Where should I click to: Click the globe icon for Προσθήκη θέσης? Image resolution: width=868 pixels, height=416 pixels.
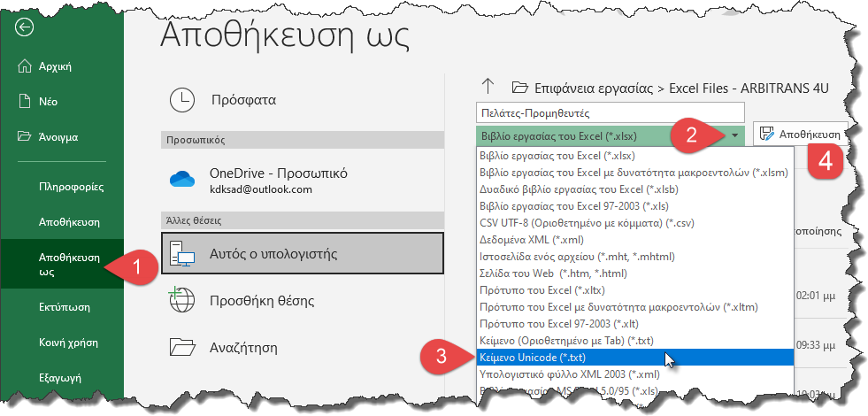(182, 301)
